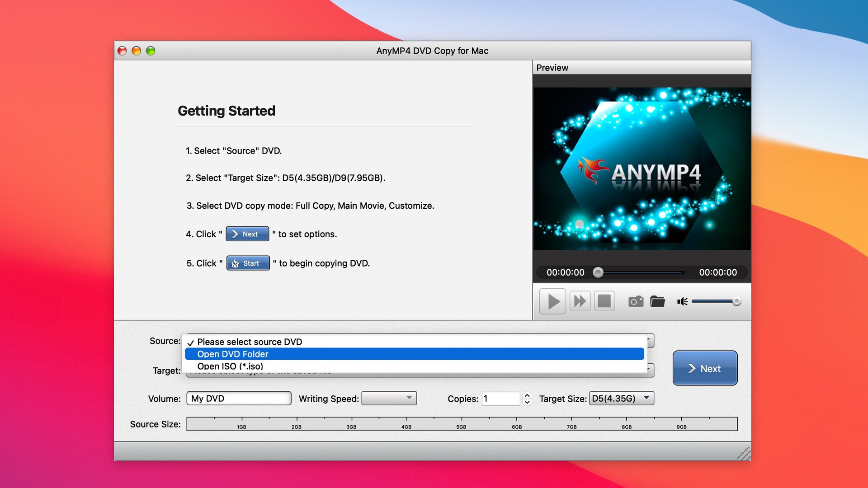Close the window with the red button
The width and height of the screenshot is (868, 488).
[122, 51]
